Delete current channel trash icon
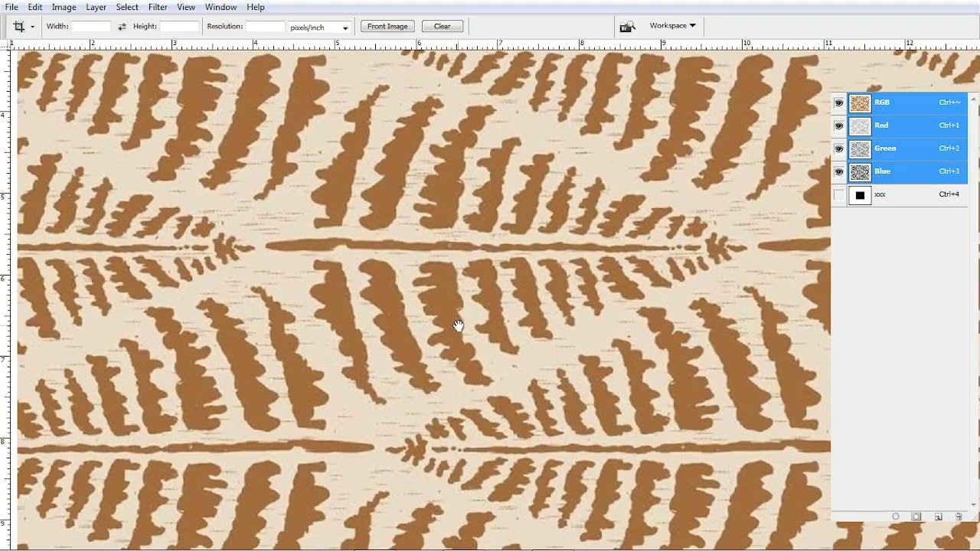The image size is (980, 551). 959,517
